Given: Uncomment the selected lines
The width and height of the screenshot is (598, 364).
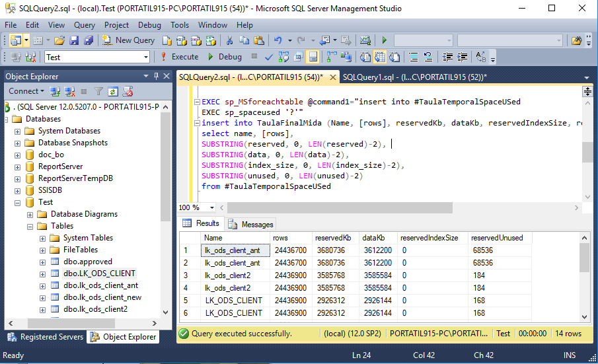Looking at the screenshot, I should [x=428, y=57].
